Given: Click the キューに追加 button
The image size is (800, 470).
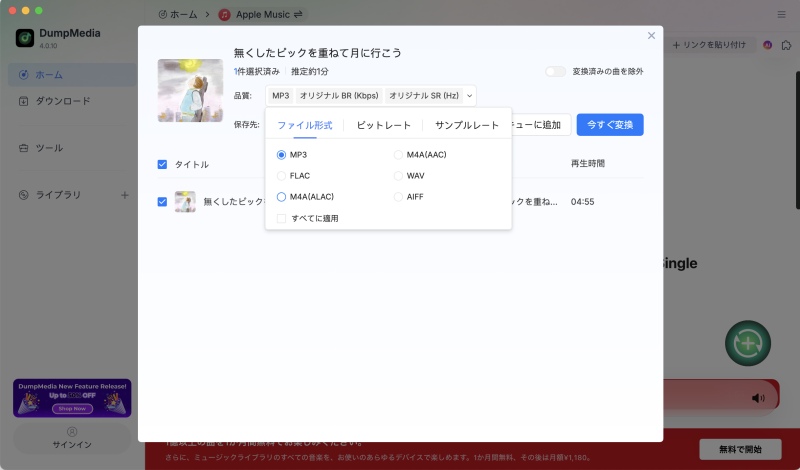Looking at the screenshot, I should point(540,125).
